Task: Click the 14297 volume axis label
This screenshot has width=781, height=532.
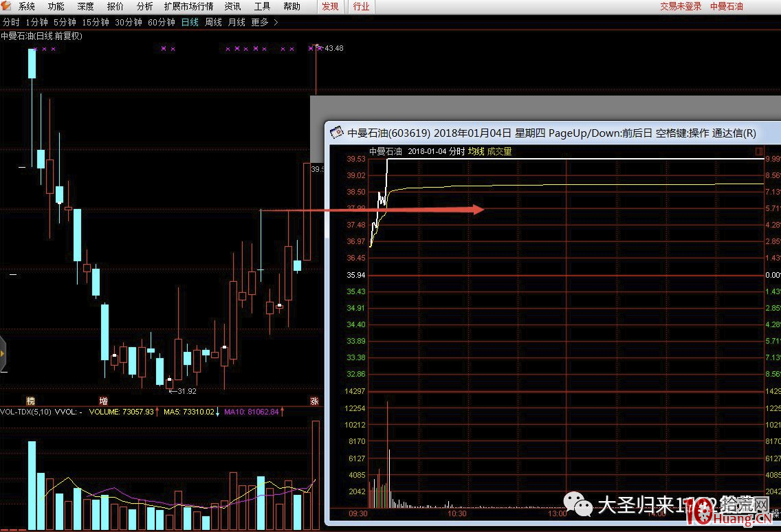Action: [x=355, y=391]
